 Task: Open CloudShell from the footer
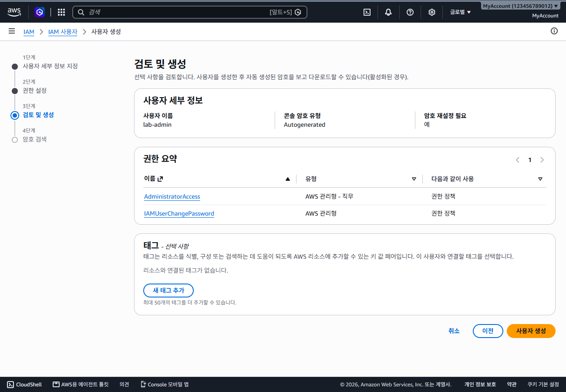24,385
